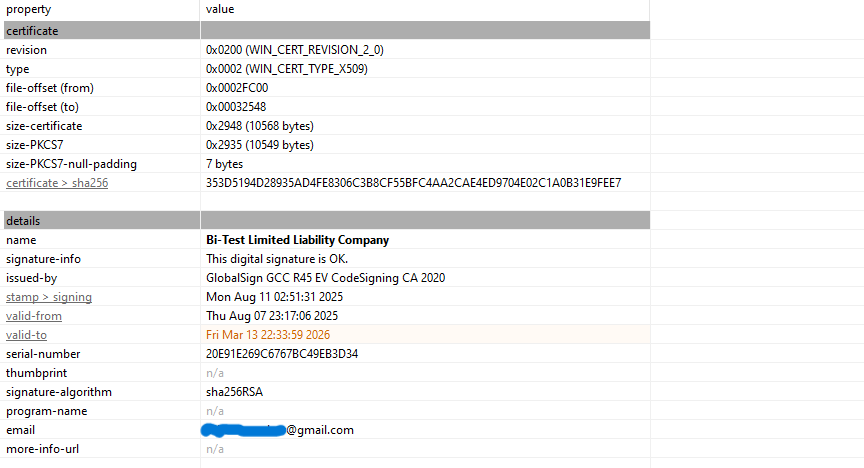Image resolution: width=864 pixels, height=468 pixels.
Task: Click "This digital signature is OK." text
Action: pyautogui.click(x=277, y=259)
